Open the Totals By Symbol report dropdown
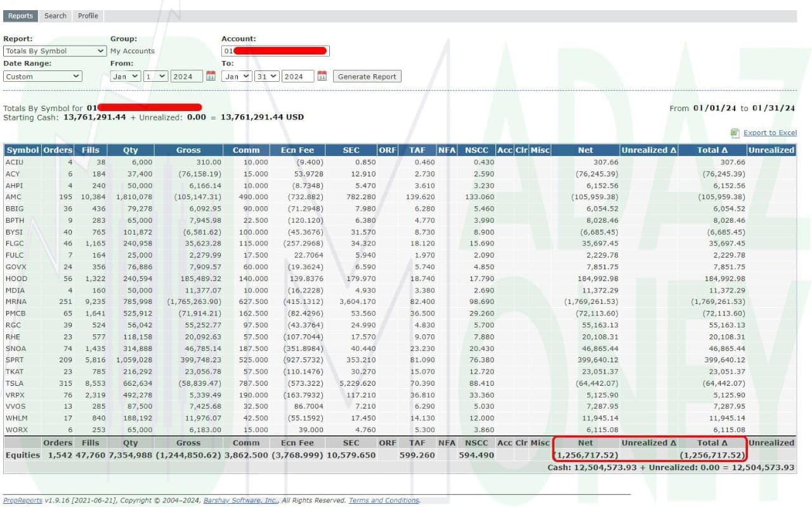The image size is (812, 507). tap(54, 51)
